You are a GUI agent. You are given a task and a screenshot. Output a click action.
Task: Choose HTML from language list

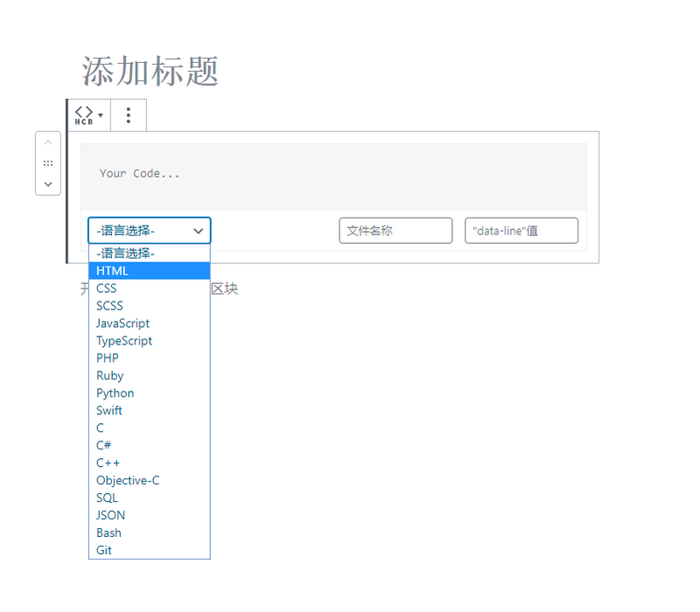tap(150, 271)
